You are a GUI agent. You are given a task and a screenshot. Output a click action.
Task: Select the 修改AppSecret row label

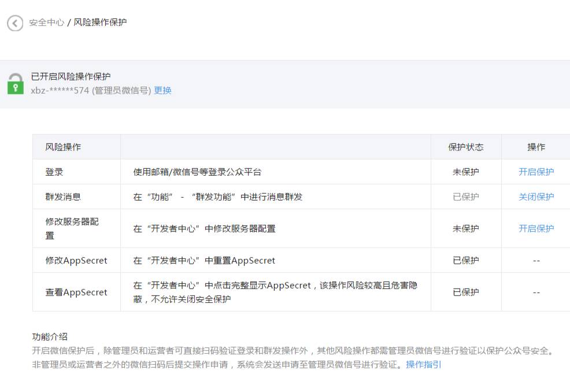76,261
